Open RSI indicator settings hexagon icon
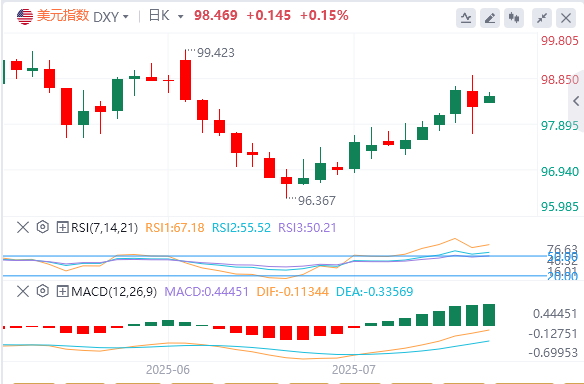The height and width of the screenshot is (384, 584). [x=43, y=227]
